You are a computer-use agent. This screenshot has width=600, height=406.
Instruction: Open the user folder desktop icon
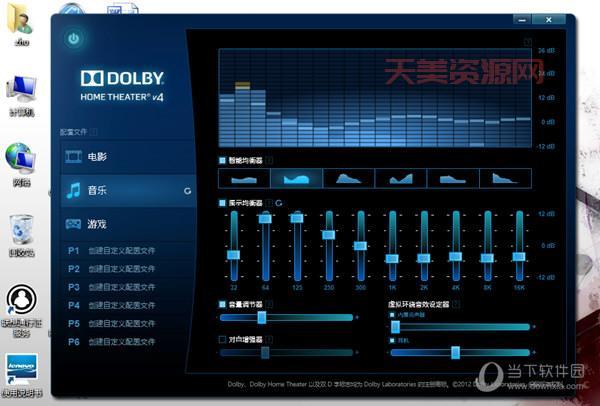click(x=21, y=24)
